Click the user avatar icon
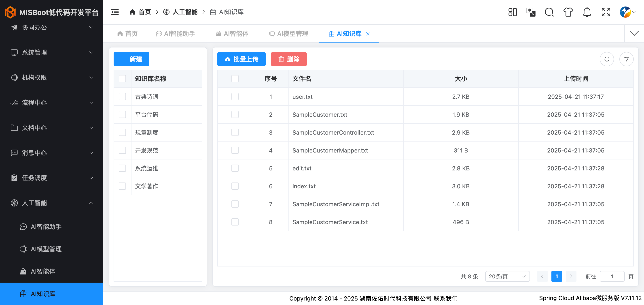Screen dimensions: 644x305 pyautogui.click(x=625, y=12)
